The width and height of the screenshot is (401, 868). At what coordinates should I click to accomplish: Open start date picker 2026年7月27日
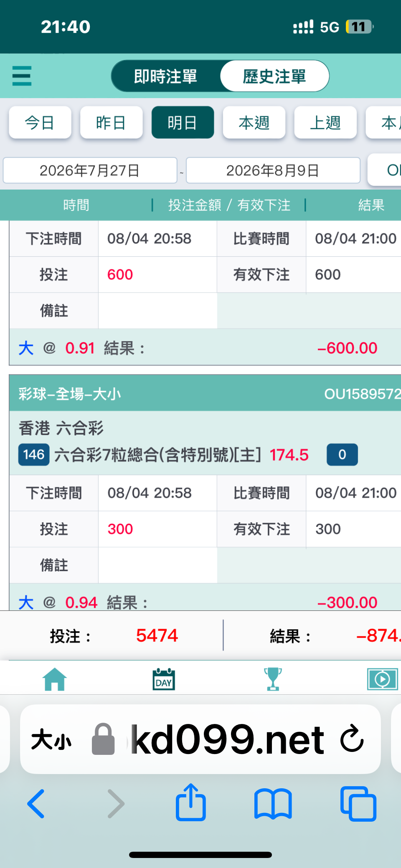coord(90,170)
